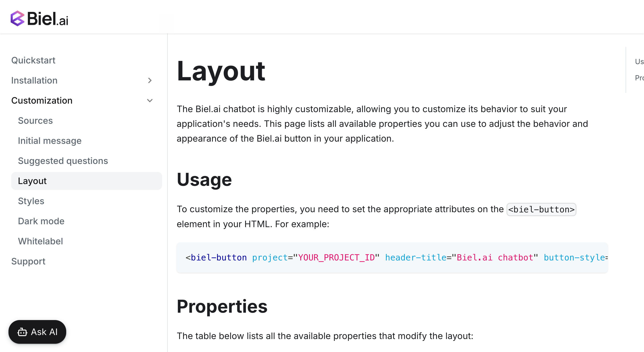Image resolution: width=644 pixels, height=352 pixels.
Task: Select the Customization category label
Action: 42,101
